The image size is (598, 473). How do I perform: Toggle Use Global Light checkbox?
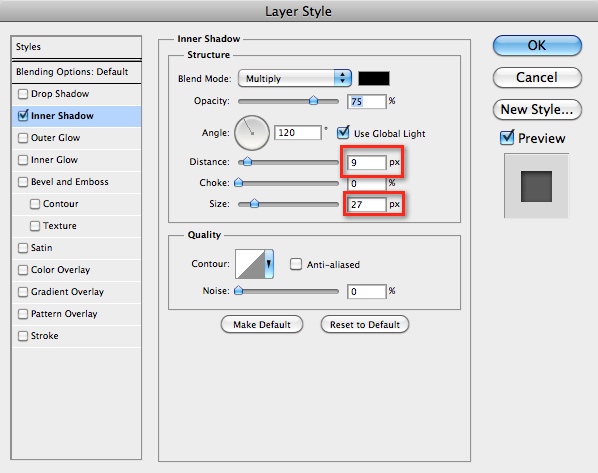point(343,133)
